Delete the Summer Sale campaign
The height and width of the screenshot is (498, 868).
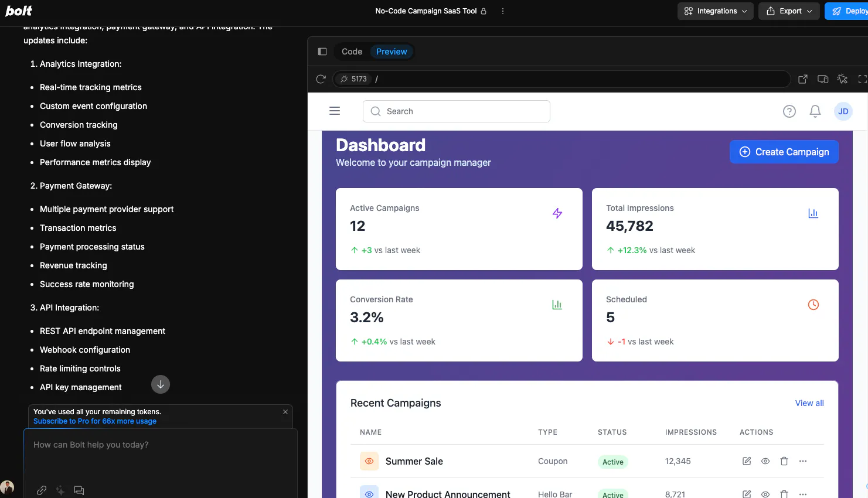click(784, 461)
